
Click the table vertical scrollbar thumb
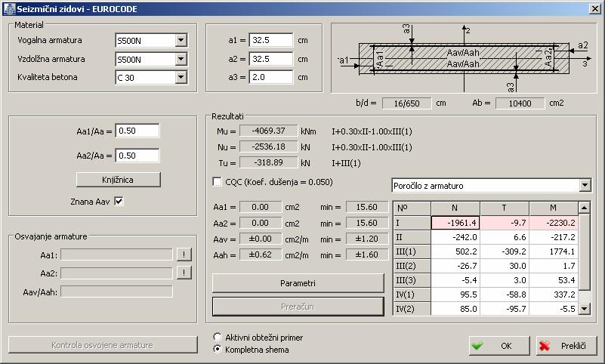tap(584, 252)
